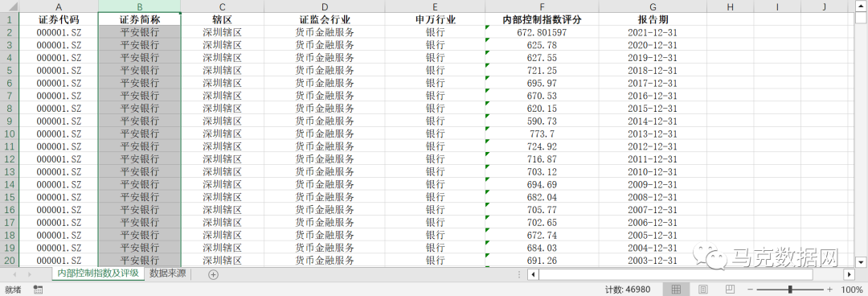Image resolution: width=868 pixels, height=296 pixels.
Task: Select column I header
Action: tap(777, 6)
